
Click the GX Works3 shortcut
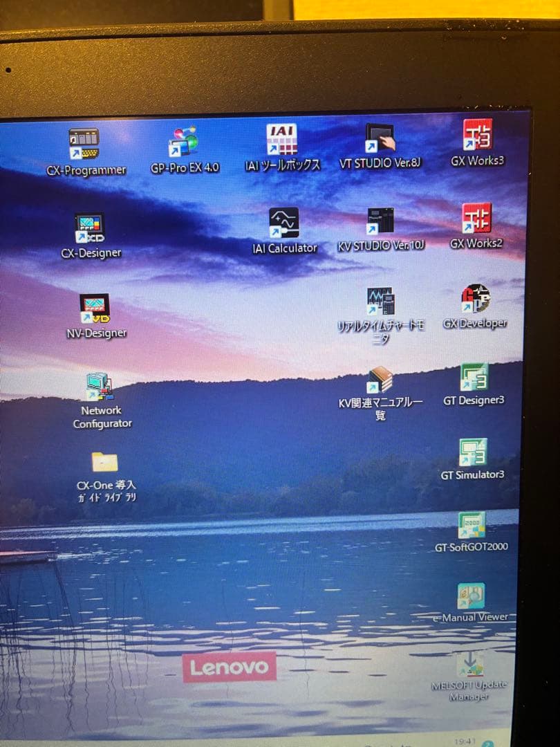[477, 136]
